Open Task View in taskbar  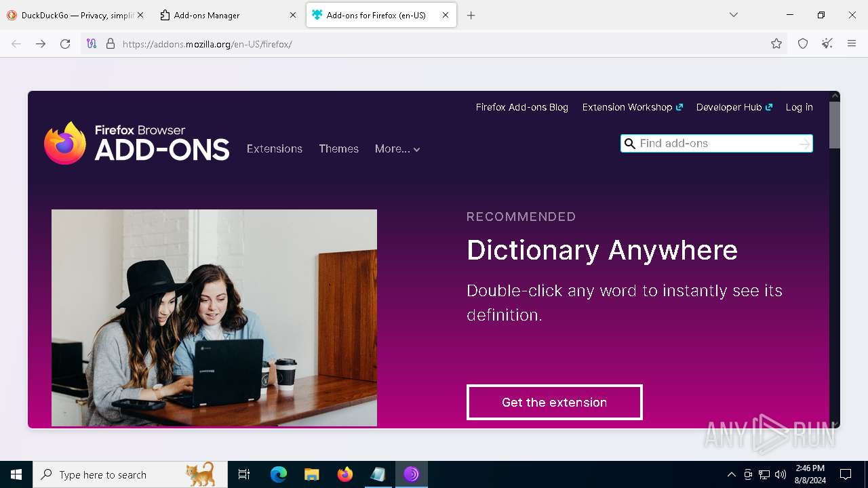pyautogui.click(x=244, y=474)
